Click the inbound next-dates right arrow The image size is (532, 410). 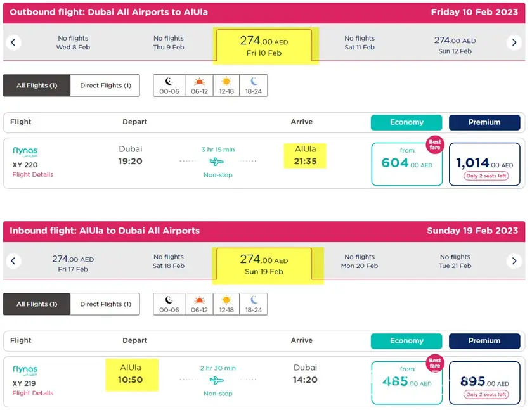click(x=514, y=261)
